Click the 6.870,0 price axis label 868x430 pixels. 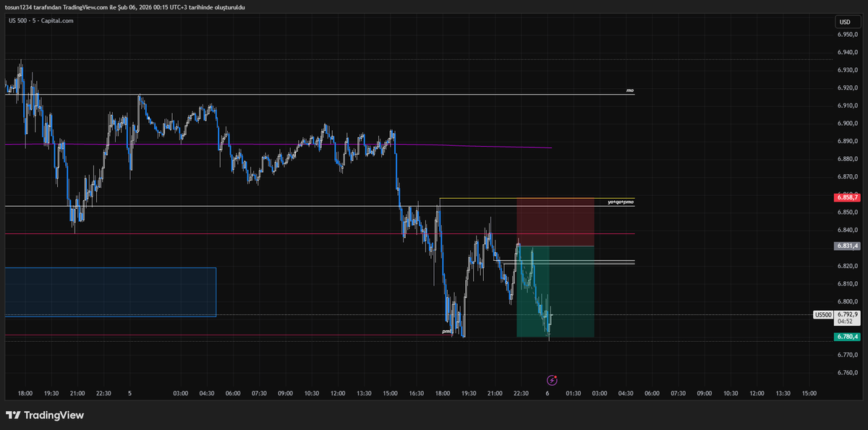click(x=848, y=177)
